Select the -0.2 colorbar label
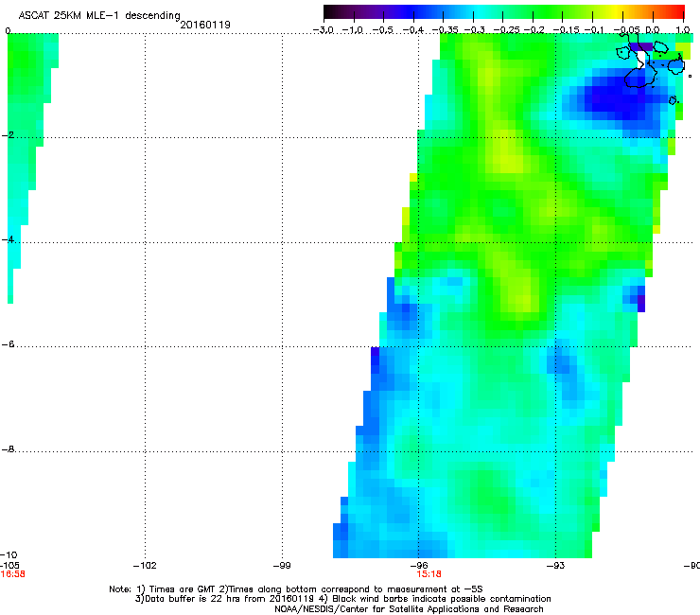700x615 pixels. coord(534,30)
